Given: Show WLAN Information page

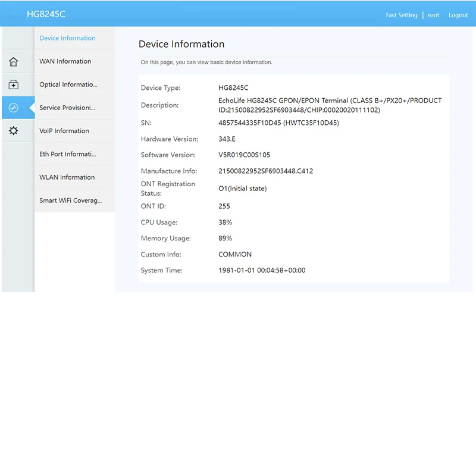Looking at the screenshot, I should tap(67, 177).
